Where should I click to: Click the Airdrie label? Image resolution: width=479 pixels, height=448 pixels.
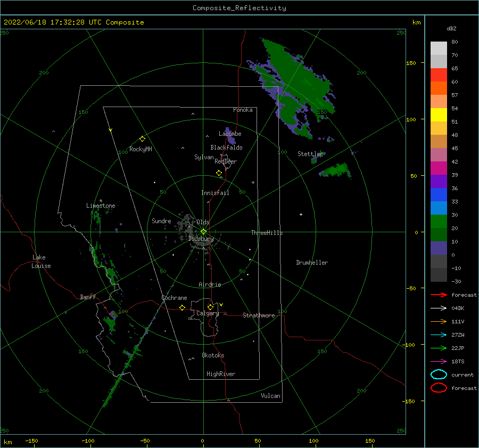[x=210, y=284]
